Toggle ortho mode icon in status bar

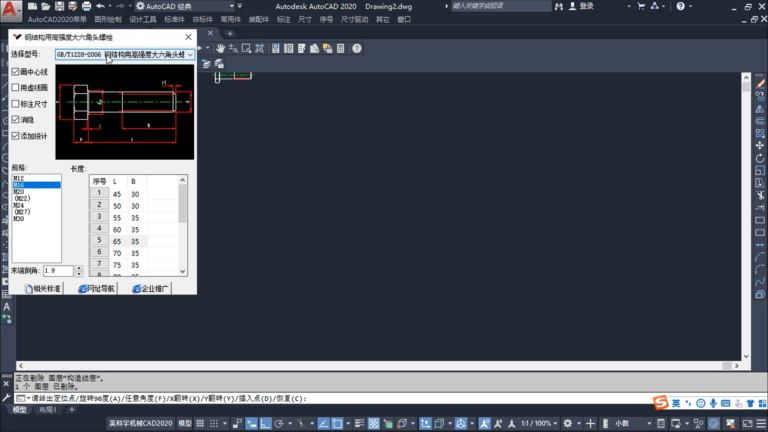[265, 423]
